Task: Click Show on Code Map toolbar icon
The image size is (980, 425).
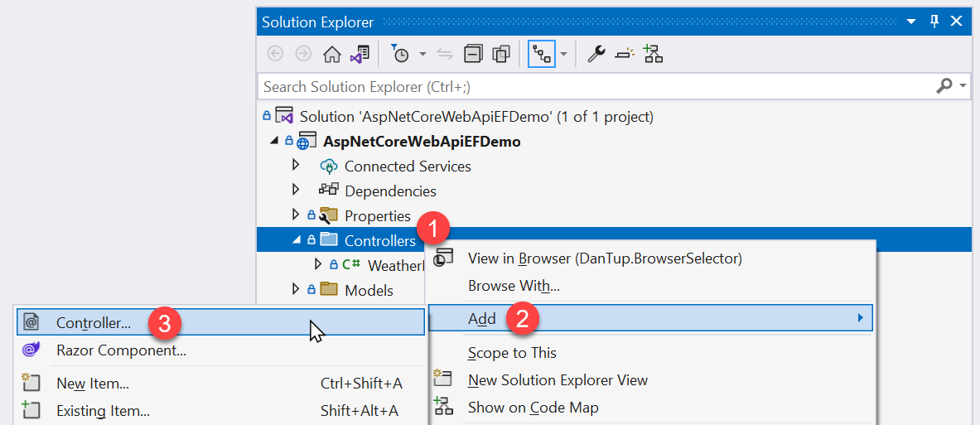Action: (653, 54)
